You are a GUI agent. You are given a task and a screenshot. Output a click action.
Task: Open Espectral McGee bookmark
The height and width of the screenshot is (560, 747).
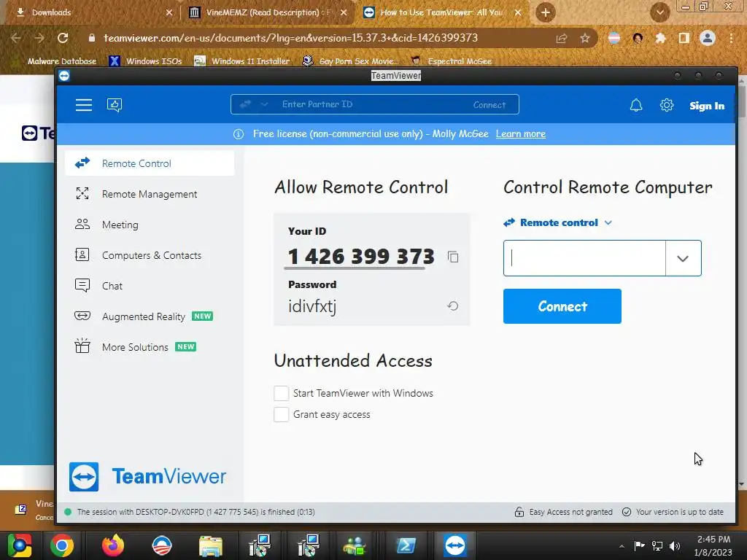click(451, 61)
